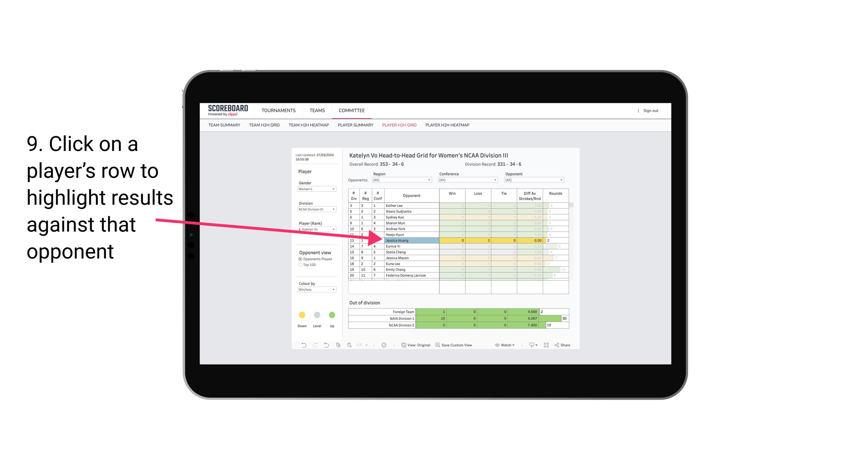Click Tournaments navigation menu item

click(279, 111)
